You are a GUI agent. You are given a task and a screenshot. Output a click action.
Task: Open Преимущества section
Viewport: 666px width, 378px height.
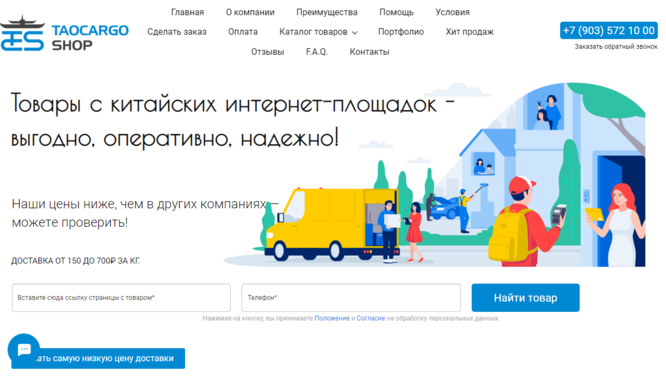[x=327, y=12]
